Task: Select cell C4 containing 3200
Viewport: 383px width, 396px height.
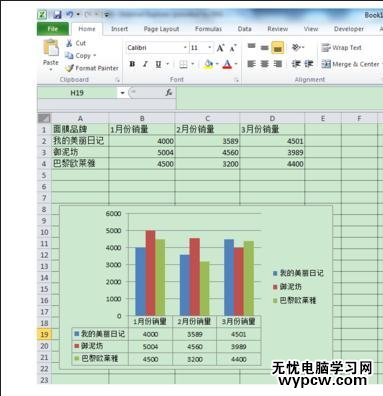Action: click(207, 164)
